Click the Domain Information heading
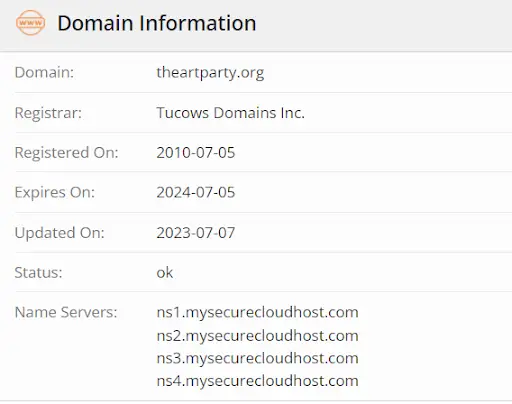 (157, 23)
